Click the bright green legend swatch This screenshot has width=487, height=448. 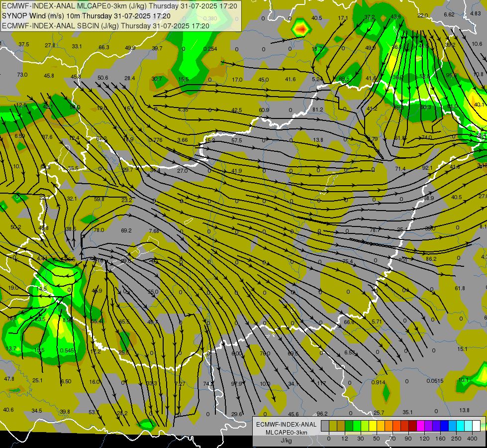[357, 426]
